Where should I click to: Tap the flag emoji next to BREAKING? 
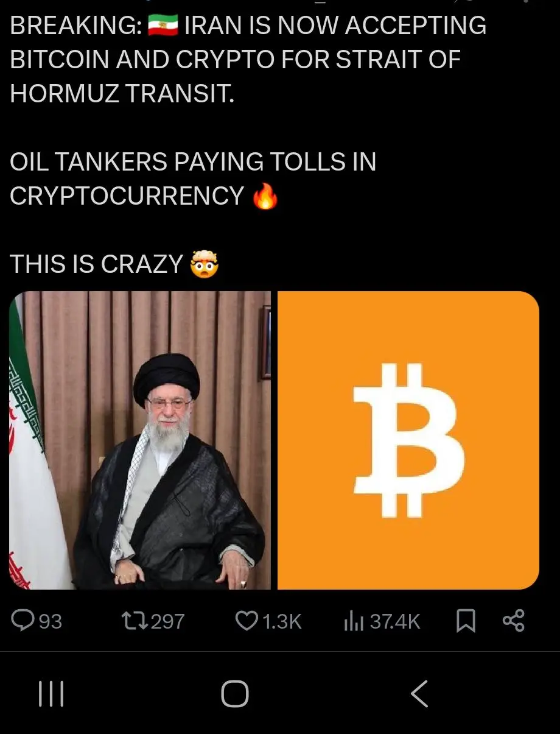(x=163, y=26)
